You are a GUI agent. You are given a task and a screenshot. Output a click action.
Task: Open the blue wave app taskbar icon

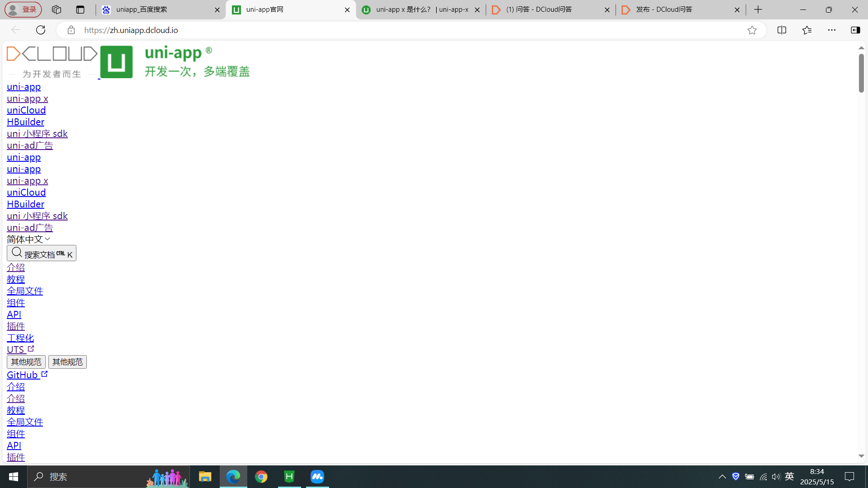coord(317,477)
